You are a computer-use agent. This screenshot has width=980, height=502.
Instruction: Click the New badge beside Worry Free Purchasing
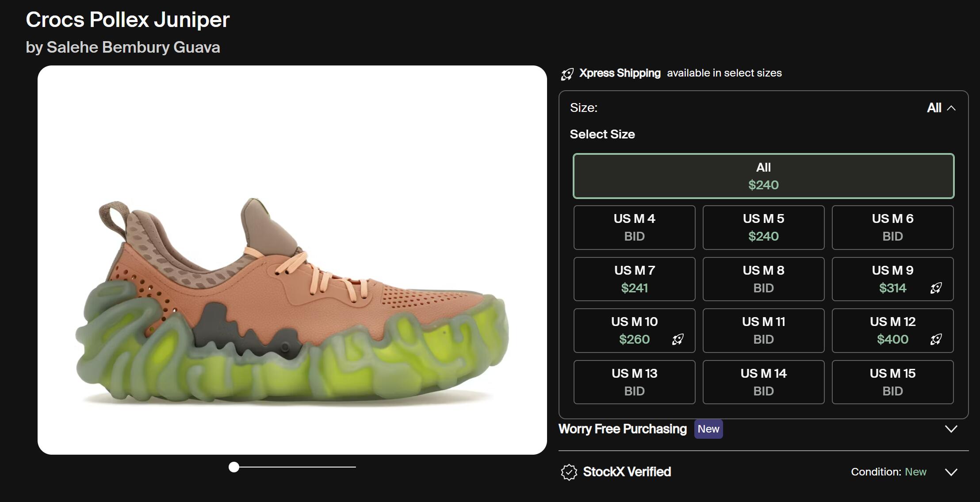[708, 429]
